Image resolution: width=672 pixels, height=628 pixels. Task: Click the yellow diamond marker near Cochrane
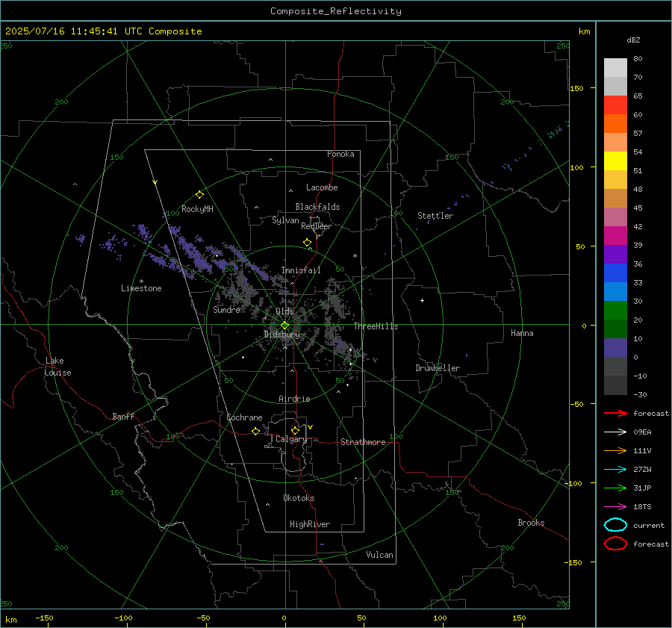[255, 432]
